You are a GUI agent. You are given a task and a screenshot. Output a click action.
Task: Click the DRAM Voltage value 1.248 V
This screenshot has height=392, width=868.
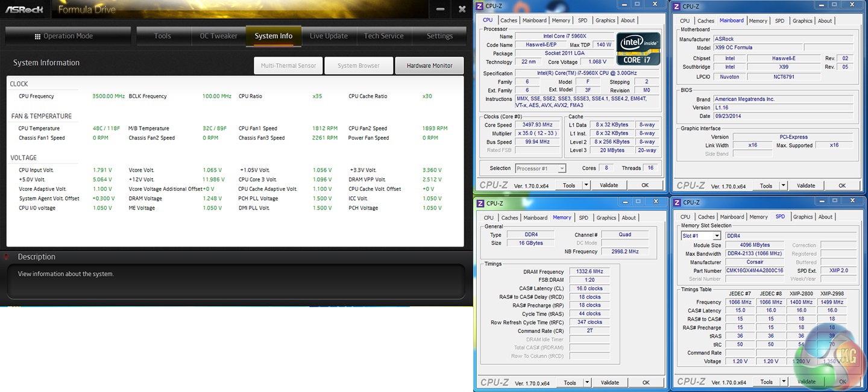pos(212,198)
